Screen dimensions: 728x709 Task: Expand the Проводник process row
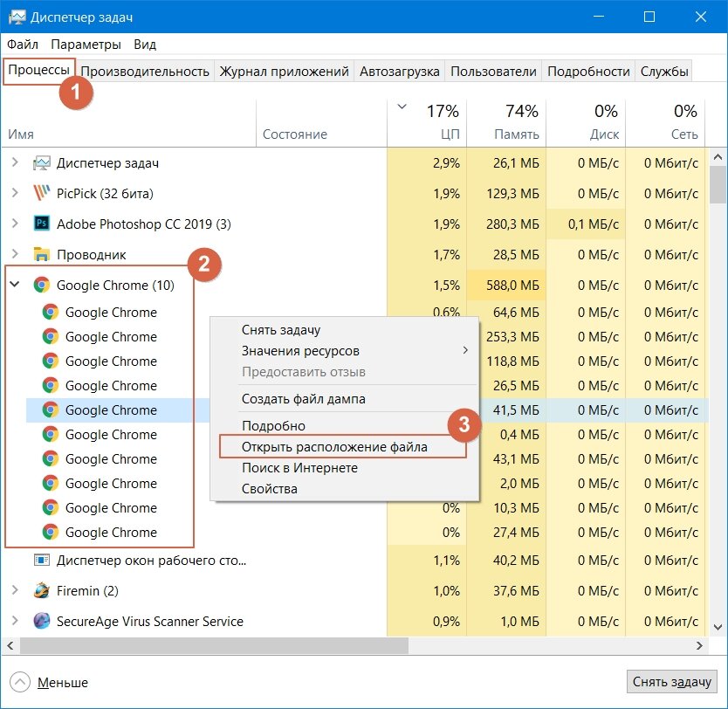coord(15,253)
